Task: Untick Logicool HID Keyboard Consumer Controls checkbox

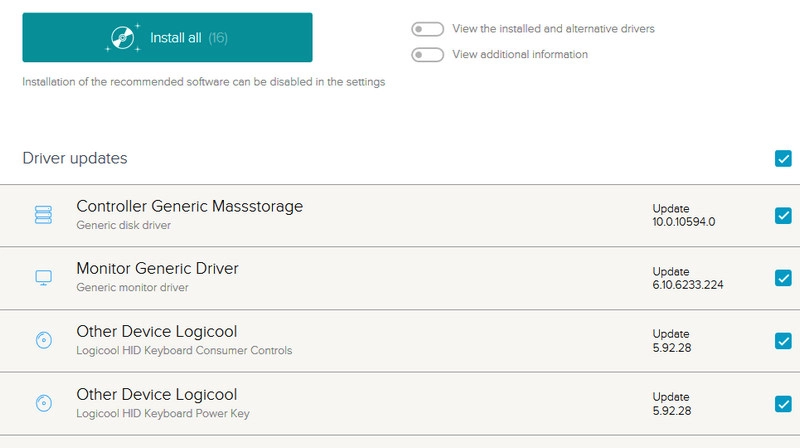Action: tap(783, 341)
